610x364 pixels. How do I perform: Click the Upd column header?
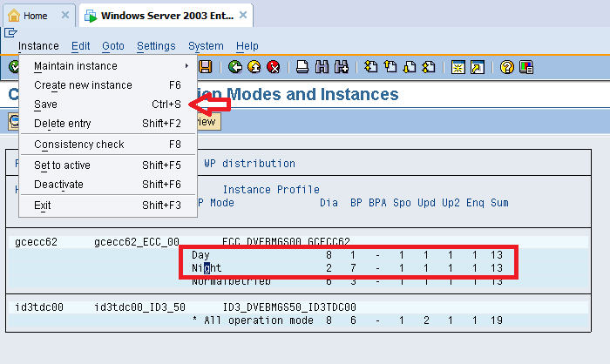(426, 203)
